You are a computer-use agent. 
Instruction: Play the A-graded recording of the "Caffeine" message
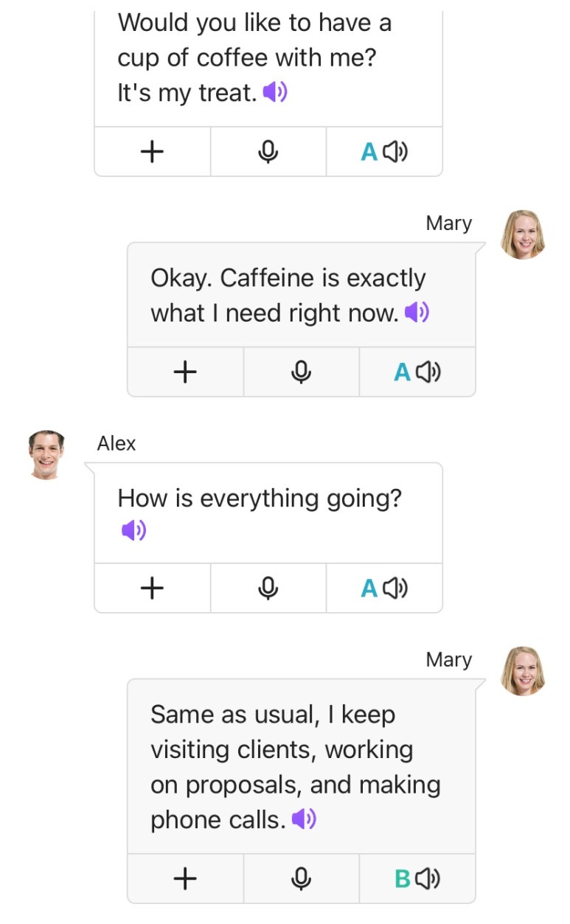pyautogui.click(x=417, y=372)
